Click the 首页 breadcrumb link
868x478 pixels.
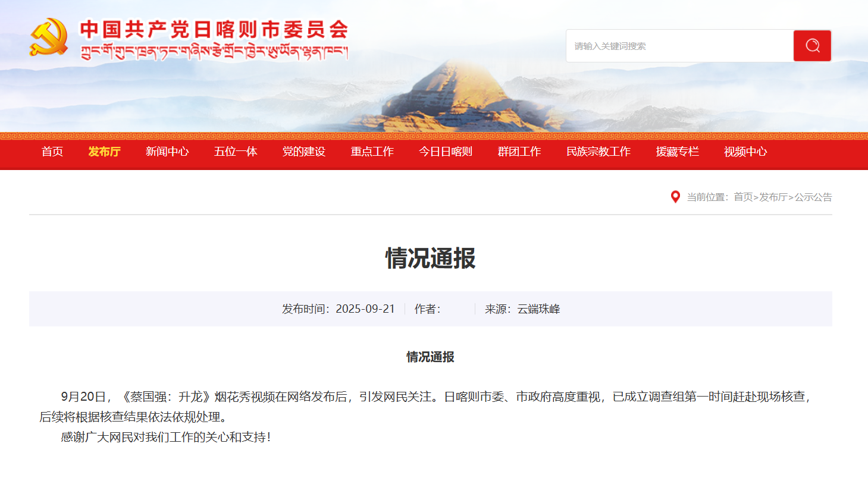[x=743, y=197]
